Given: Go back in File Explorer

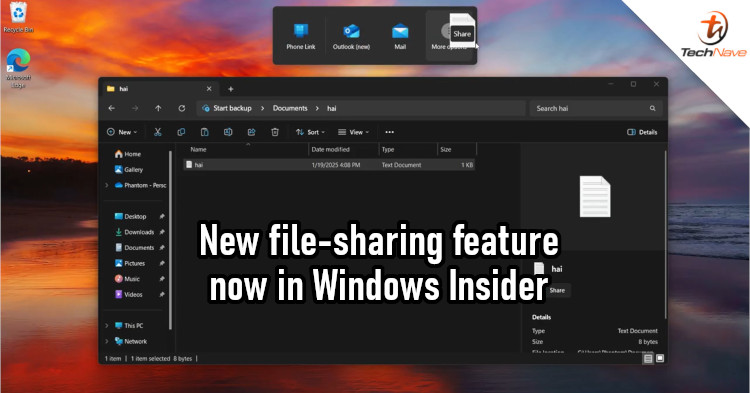Looking at the screenshot, I should [x=111, y=109].
